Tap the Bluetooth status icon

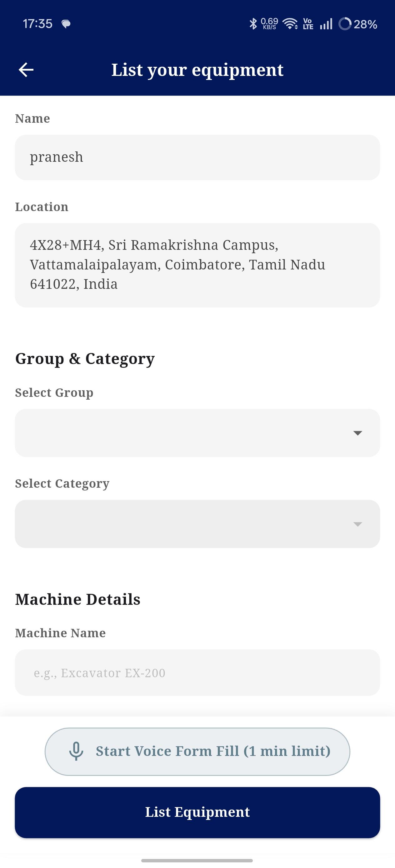point(253,24)
